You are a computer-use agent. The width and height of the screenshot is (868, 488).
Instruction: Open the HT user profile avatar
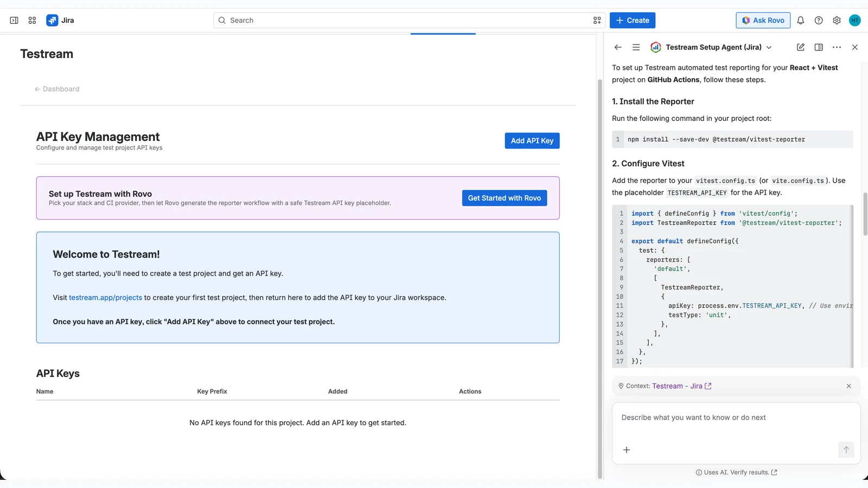[855, 21]
